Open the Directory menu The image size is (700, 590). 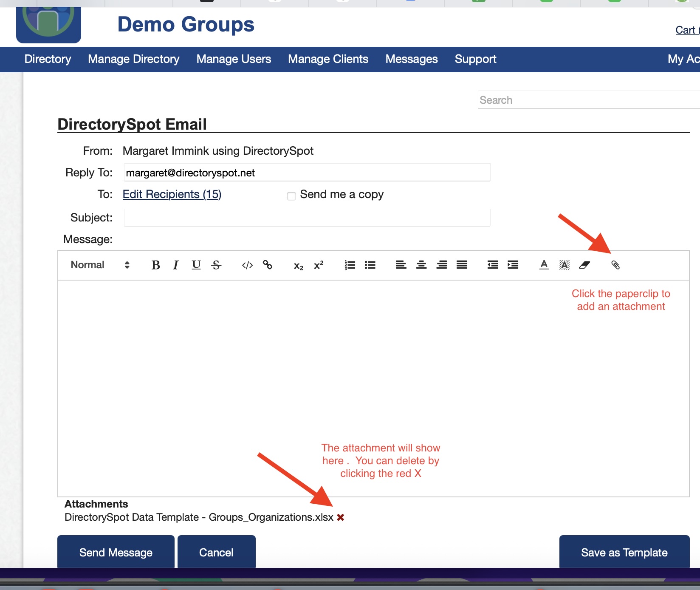pos(48,59)
